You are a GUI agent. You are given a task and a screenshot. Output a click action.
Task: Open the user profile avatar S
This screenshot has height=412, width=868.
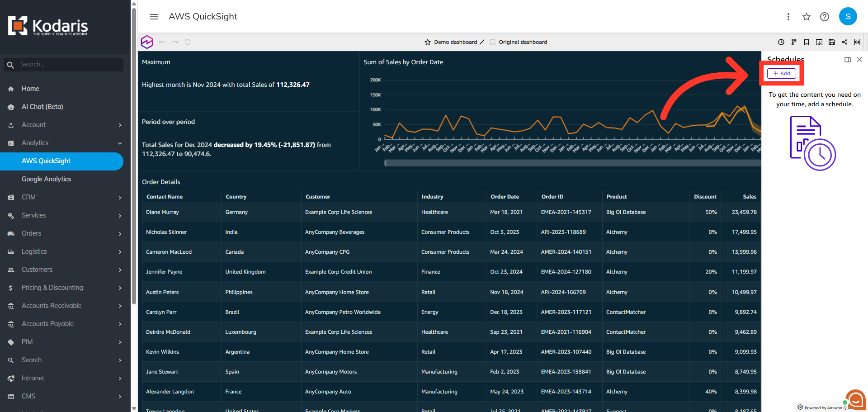click(x=848, y=16)
